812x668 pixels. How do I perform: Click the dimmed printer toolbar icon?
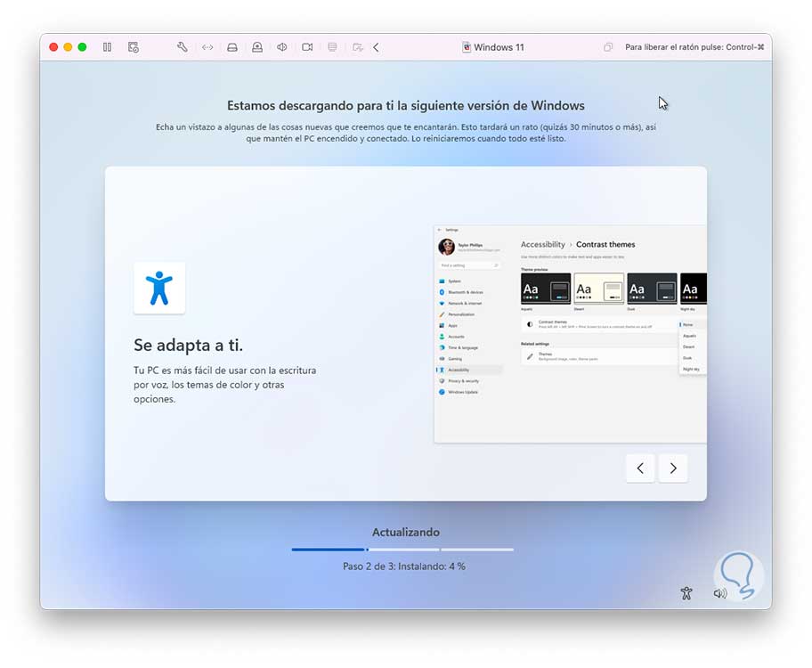click(332, 47)
